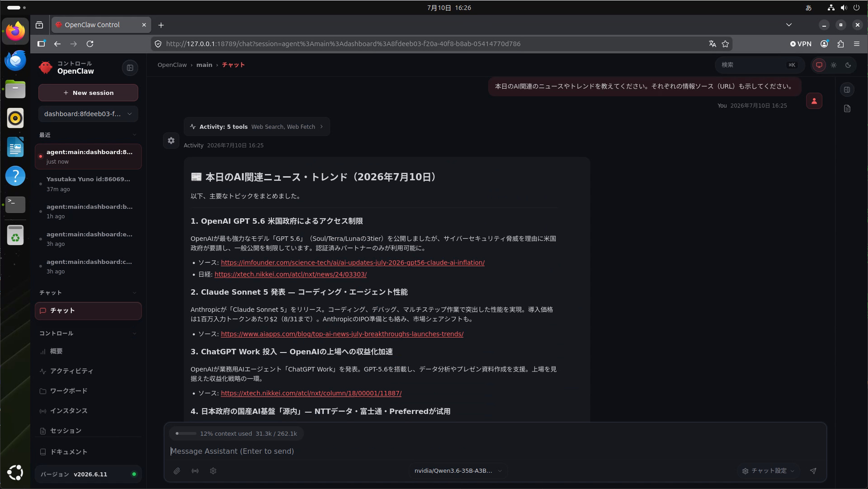The height and width of the screenshot is (489, 868).
Task: Open Firefox recent tabs view button
Action: (x=39, y=25)
